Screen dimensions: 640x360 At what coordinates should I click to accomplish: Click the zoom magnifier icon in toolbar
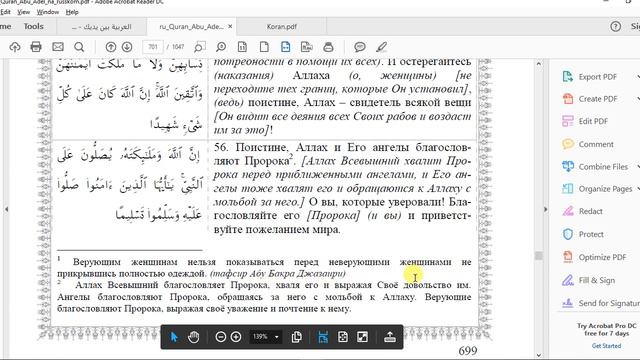click(221, 47)
